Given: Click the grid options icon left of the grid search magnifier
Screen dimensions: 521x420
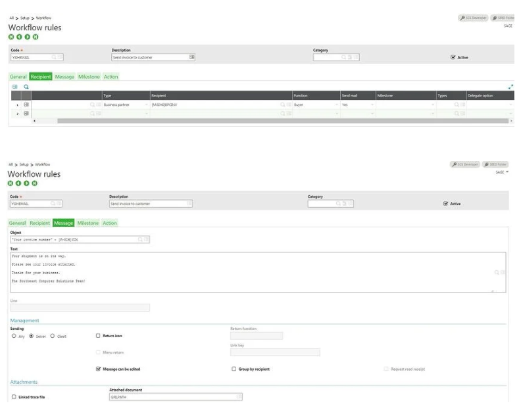Looking at the screenshot, I should 15,87.
